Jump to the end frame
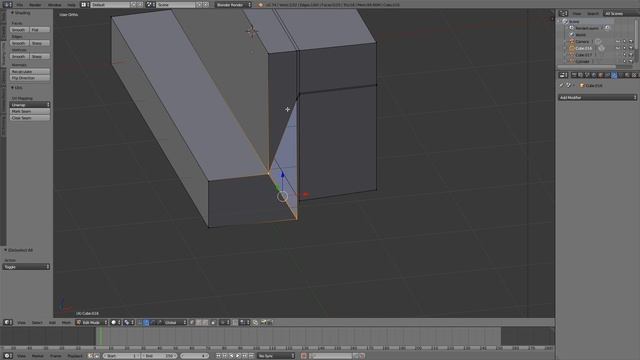This screenshot has width=640, height=360. (x=252, y=356)
